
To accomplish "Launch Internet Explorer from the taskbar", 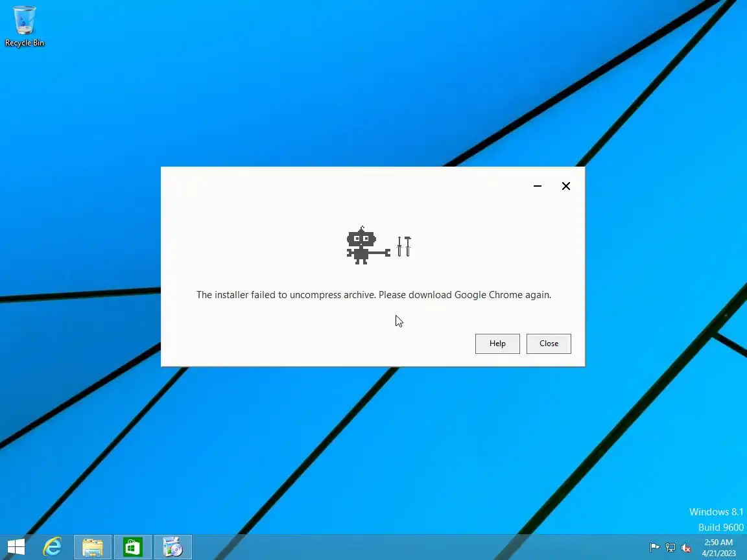I will [53, 547].
